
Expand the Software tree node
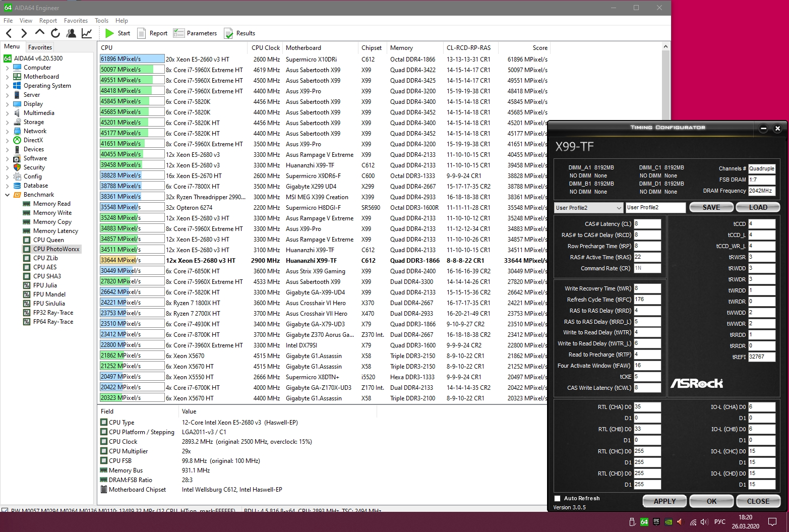7,158
